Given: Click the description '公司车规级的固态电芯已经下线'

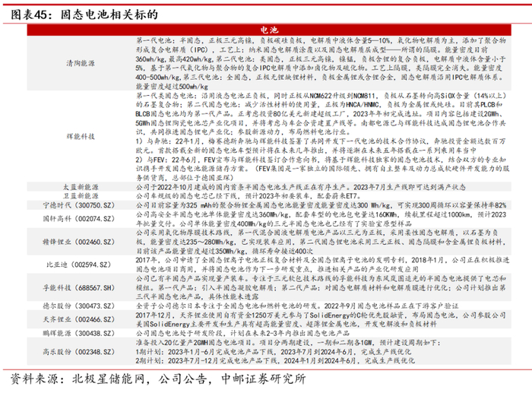Looking at the screenshot, I should click(x=249, y=196).
